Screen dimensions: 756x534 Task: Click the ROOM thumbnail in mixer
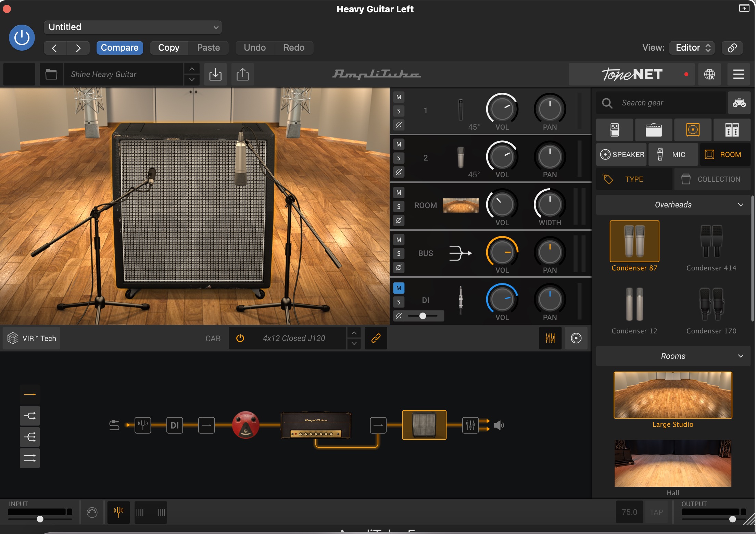461,205
